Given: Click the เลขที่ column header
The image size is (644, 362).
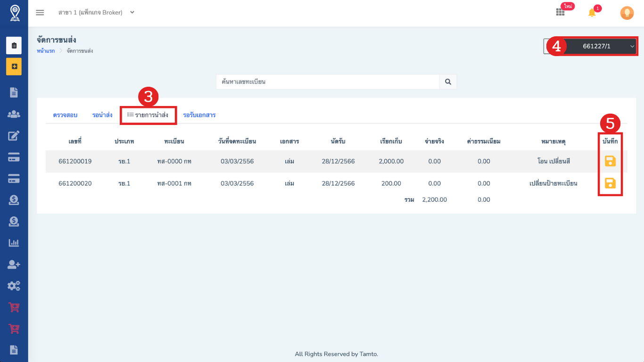Looking at the screenshot, I should (x=75, y=141).
